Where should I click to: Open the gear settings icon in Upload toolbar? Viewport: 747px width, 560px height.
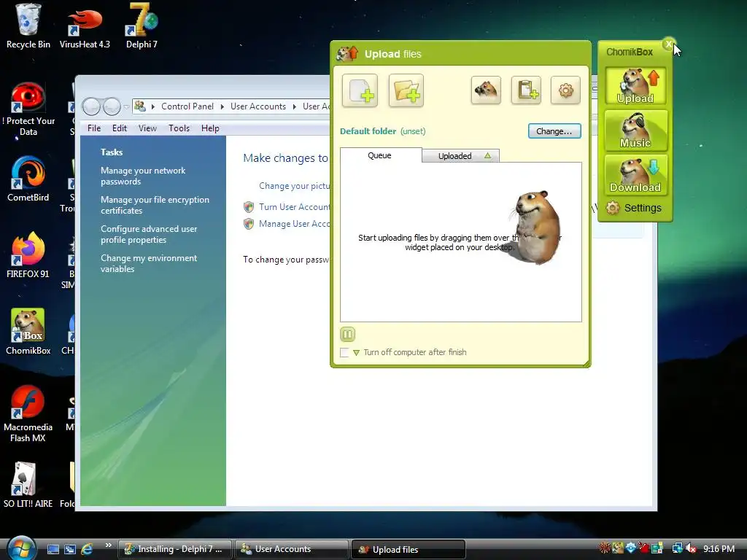click(565, 90)
